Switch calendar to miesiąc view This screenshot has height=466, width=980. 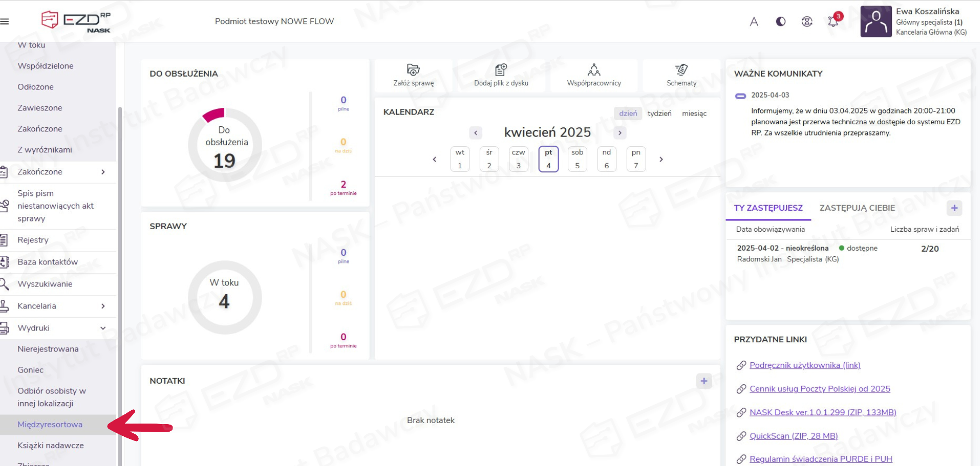pos(694,114)
